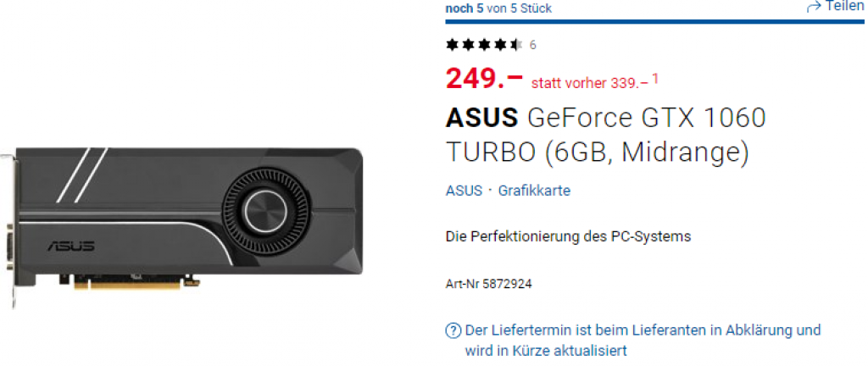
Task: Click the Art-Nr 5872924 article number
Action: [489, 284]
